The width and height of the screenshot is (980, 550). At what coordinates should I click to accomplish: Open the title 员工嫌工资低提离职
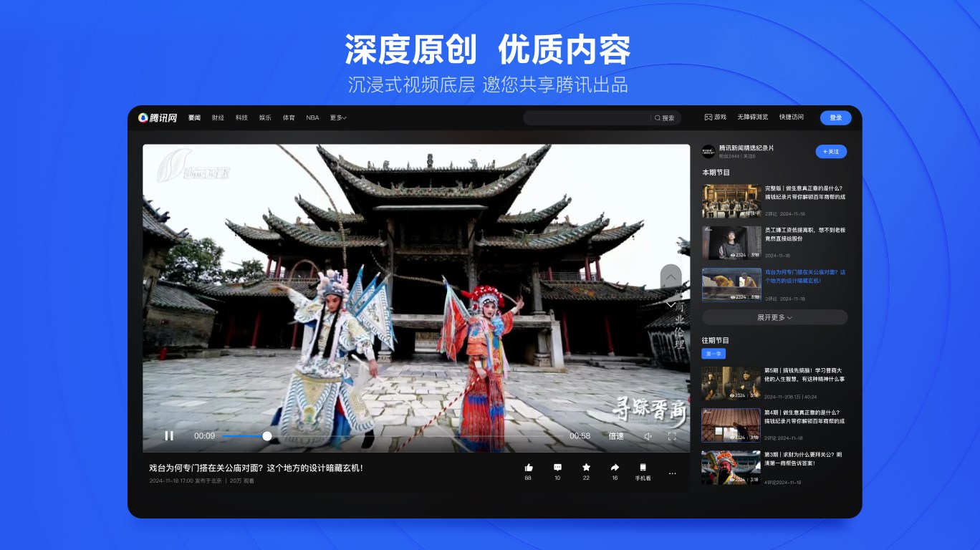coord(805,234)
